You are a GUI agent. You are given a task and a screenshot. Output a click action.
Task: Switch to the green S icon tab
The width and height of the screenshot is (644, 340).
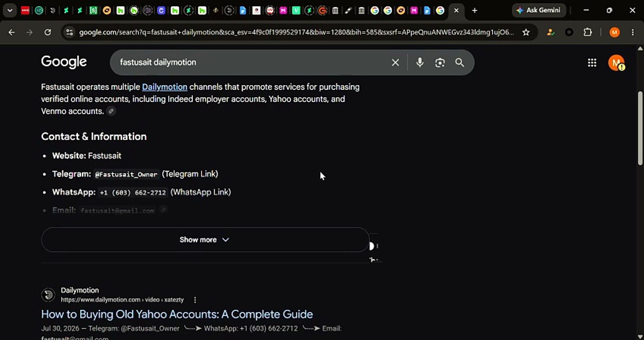click(x=94, y=10)
